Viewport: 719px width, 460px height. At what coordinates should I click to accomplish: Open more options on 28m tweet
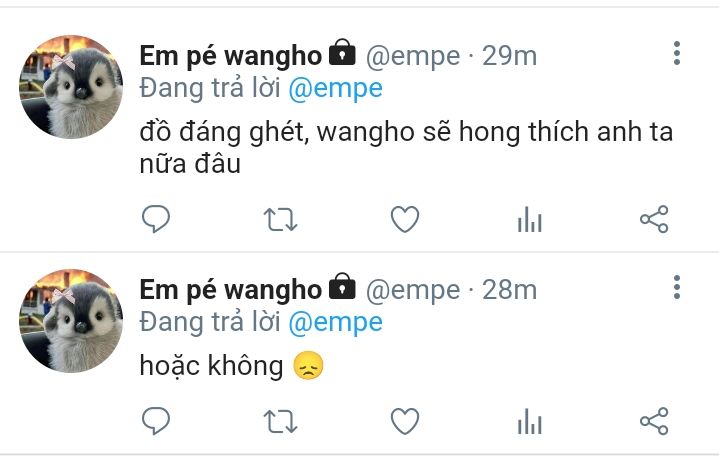coord(677,288)
